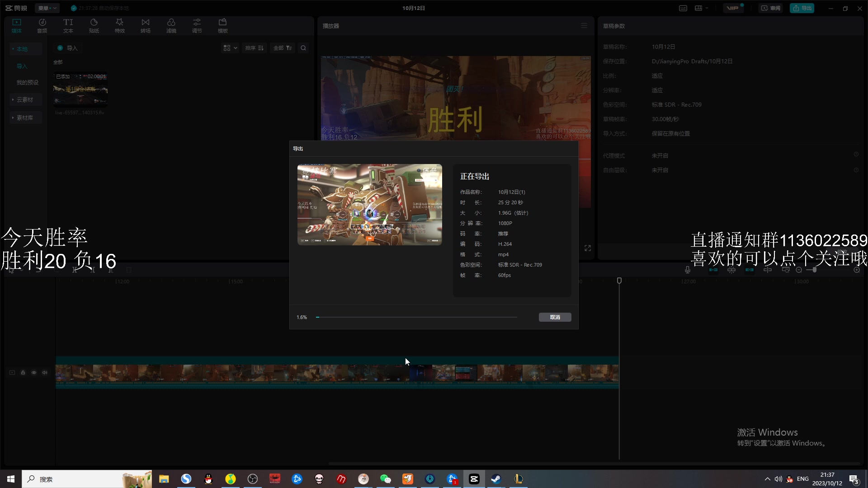Click the video clip on the timeline

337,373
